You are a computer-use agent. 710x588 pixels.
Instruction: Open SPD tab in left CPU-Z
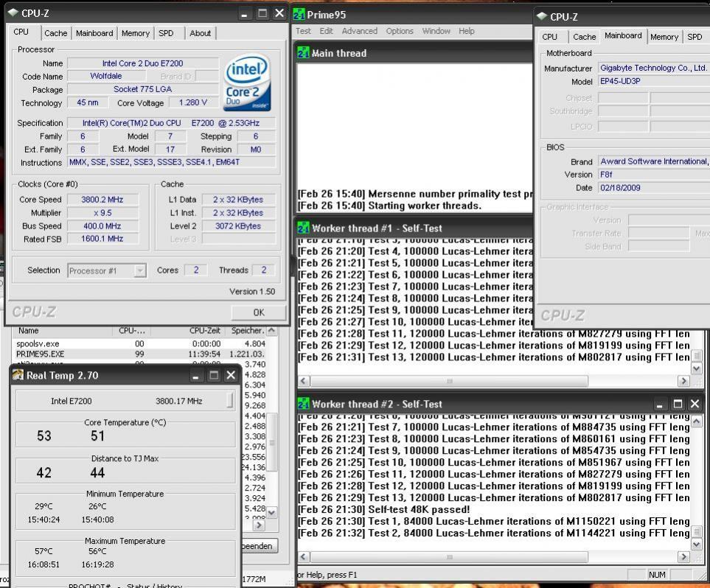[166, 33]
